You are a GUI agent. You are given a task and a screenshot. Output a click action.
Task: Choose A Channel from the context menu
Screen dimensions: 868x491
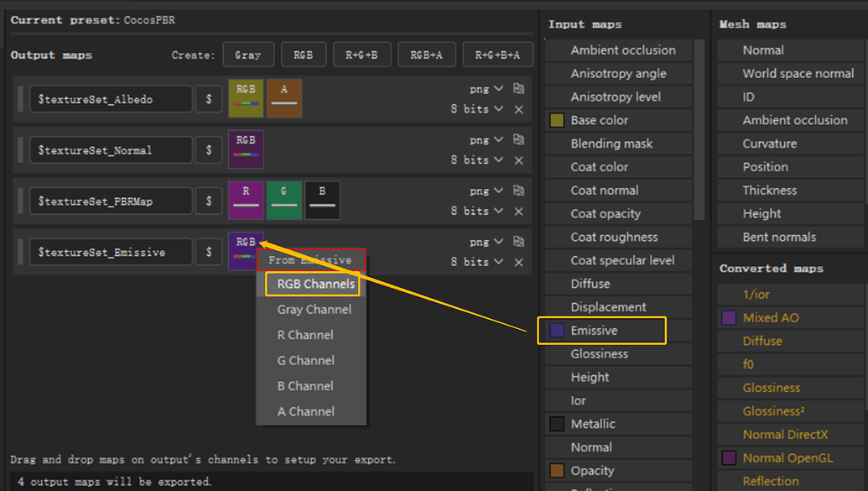tap(313, 411)
